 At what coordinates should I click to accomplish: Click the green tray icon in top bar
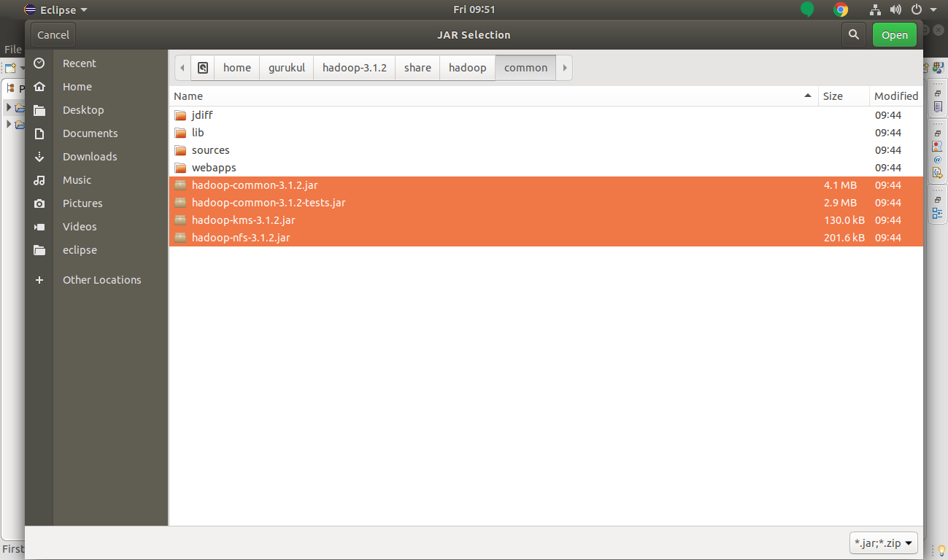806,9
